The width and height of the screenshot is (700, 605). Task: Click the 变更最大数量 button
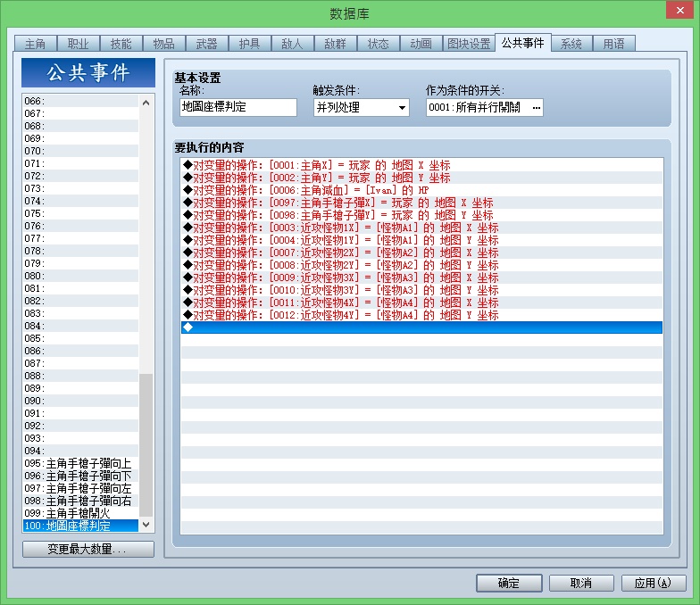click(88, 550)
